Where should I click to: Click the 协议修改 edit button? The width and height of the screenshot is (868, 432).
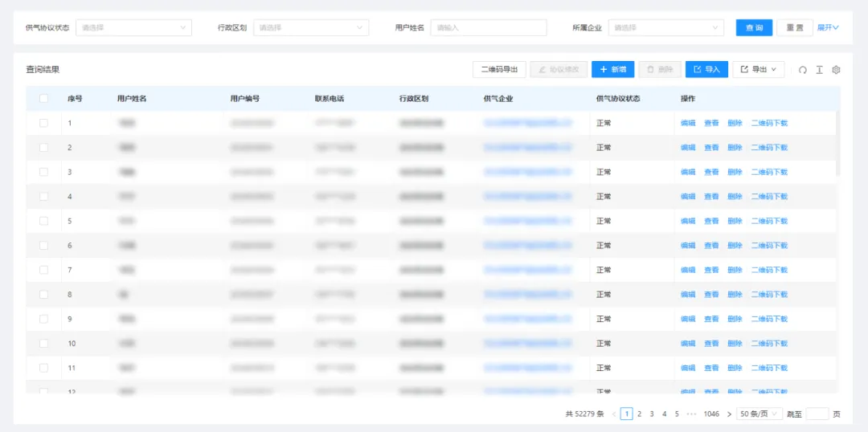(559, 70)
